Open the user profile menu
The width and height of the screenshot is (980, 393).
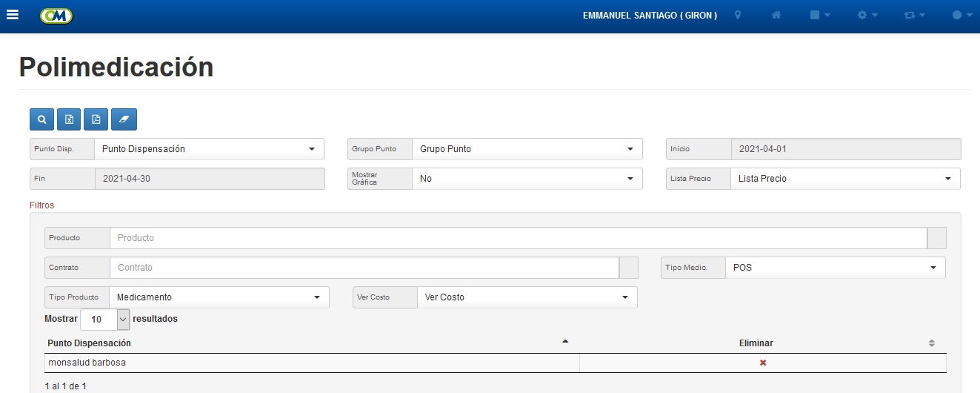pos(962,15)
